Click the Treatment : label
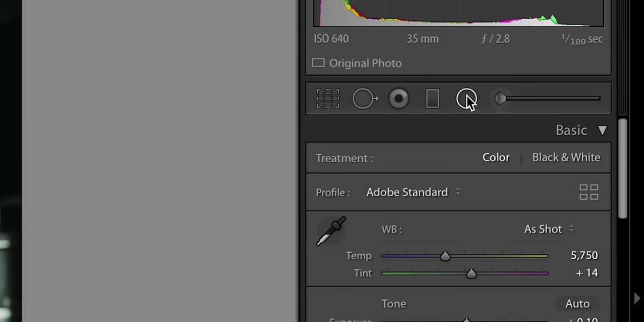This screenshot has height=322, width=644. point(344,158)
